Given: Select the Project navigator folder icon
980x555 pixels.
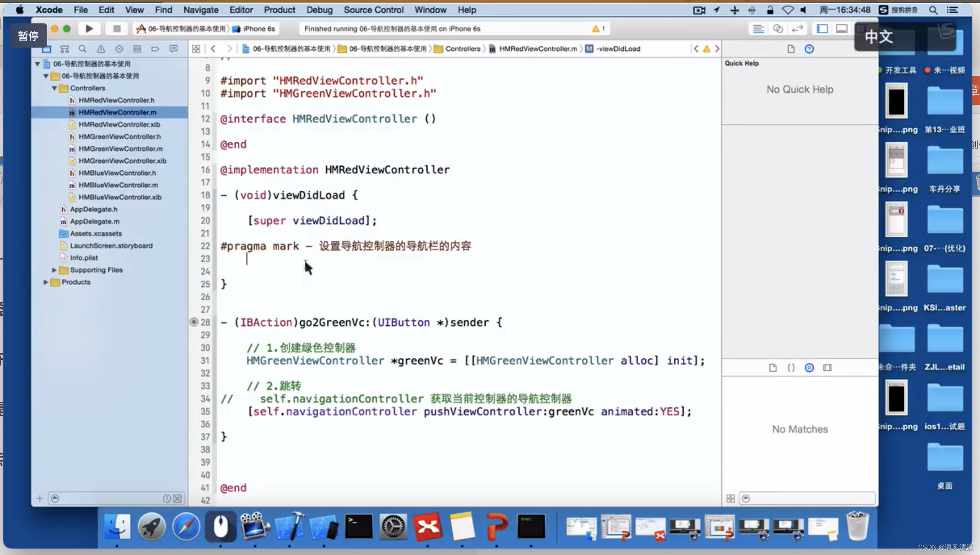Looking at the screenshot, I should 46,49.
